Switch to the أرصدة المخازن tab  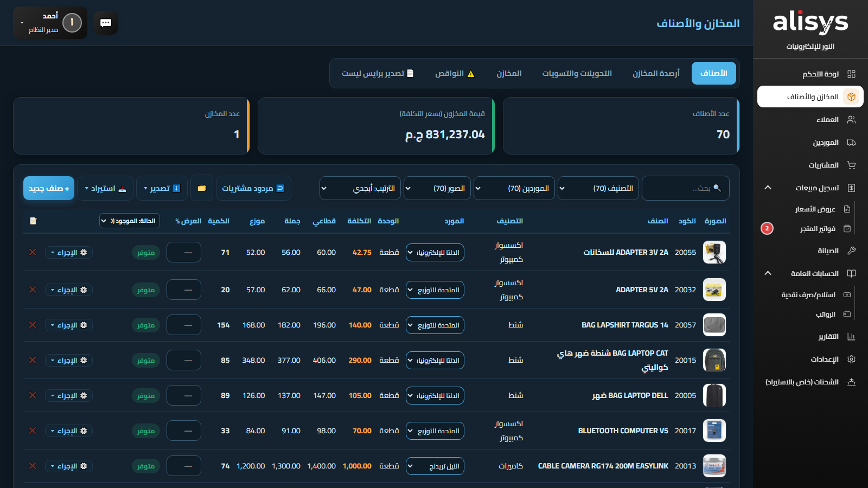coord(656,73)
